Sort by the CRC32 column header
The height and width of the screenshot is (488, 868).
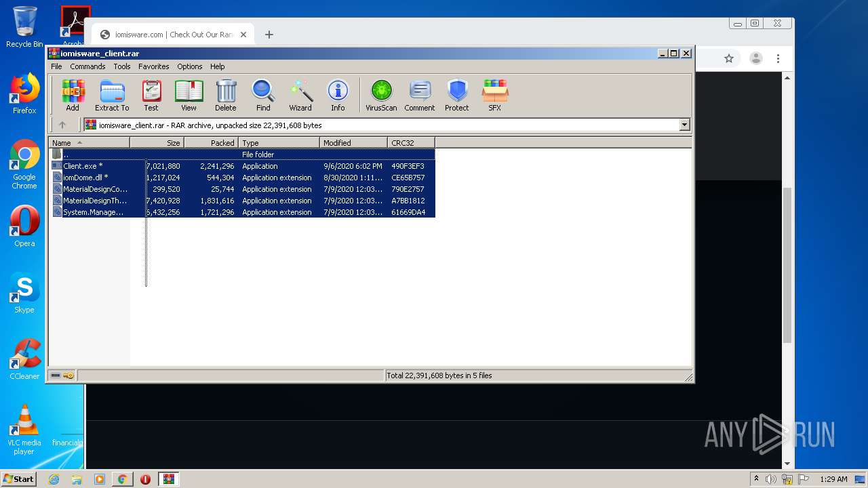(x=411, y=143)
